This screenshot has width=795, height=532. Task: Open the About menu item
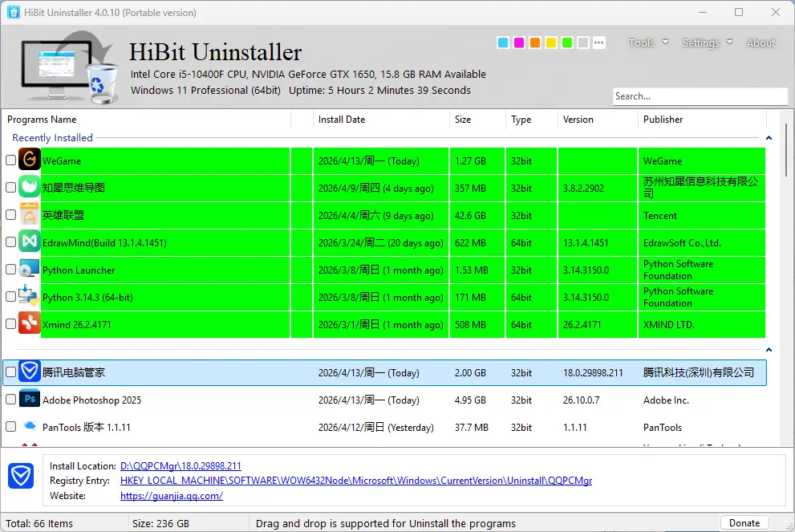pos(761,43)
